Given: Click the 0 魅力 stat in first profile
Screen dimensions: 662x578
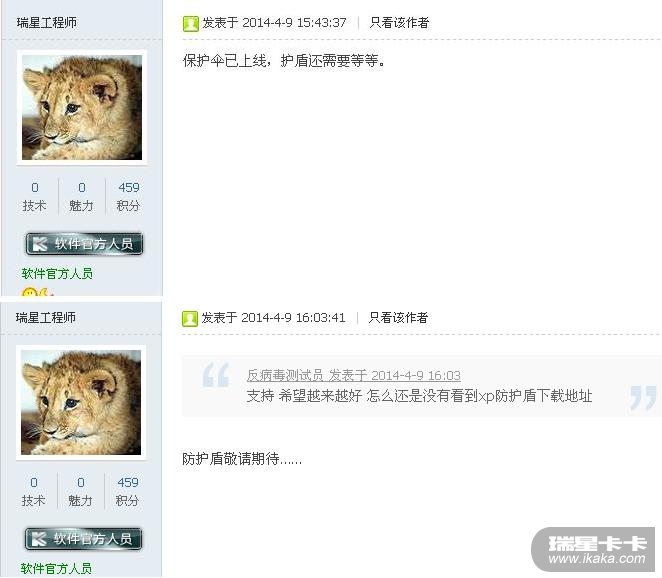Looking at the screenshot, I should [x=81, y=196].
